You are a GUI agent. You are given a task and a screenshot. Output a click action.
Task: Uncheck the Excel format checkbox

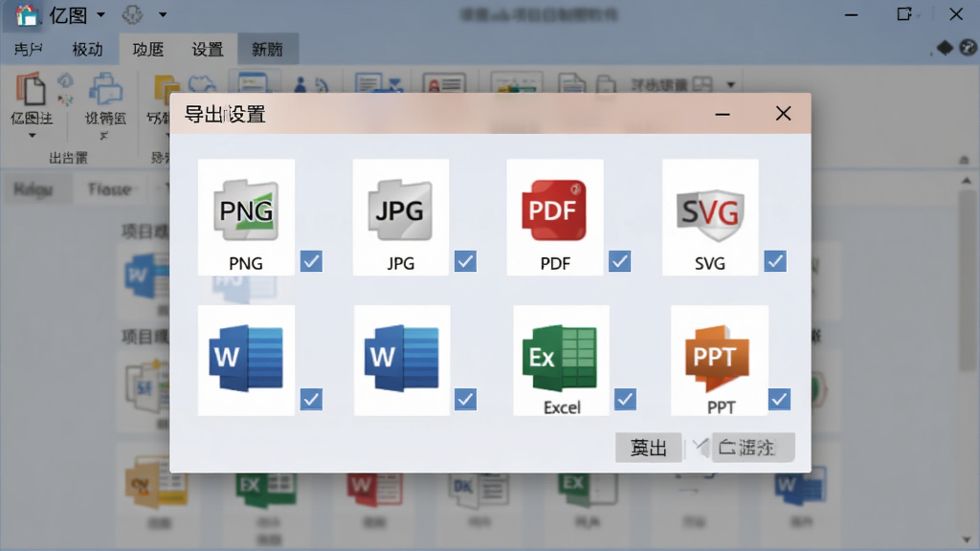[625, 399]
